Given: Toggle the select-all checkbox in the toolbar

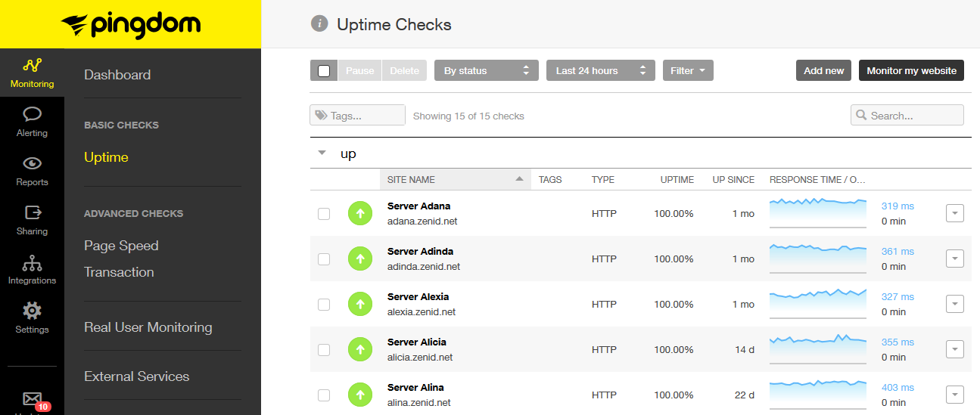Looking at the screenshot, I should [324, 70].
